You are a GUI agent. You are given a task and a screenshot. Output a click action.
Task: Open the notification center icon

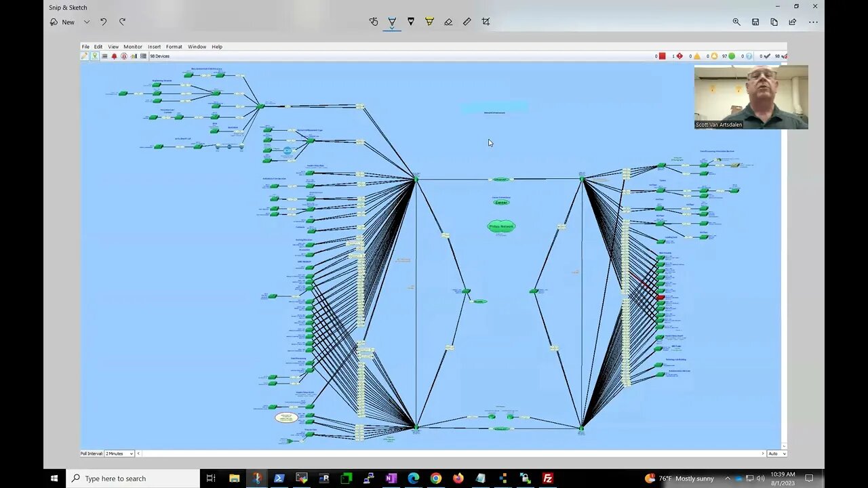[809, 478]
